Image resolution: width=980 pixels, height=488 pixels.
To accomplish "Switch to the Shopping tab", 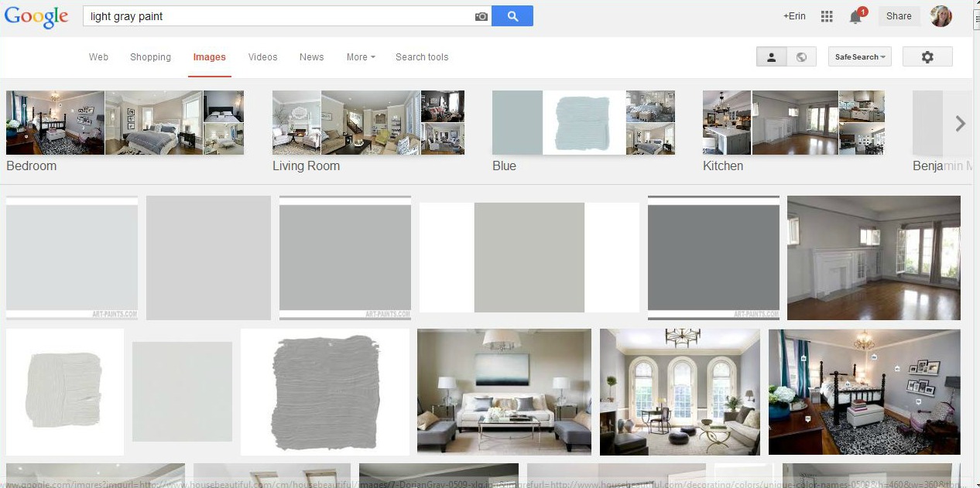I will click(x=150, y=56).
